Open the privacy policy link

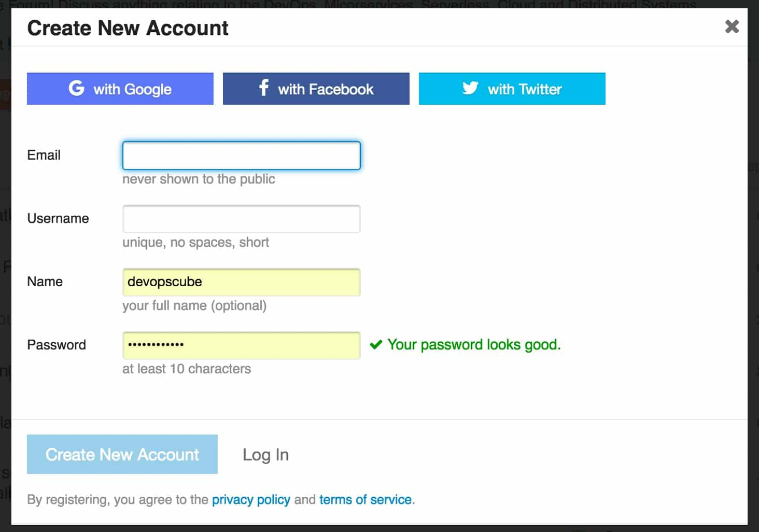[251, 499]
